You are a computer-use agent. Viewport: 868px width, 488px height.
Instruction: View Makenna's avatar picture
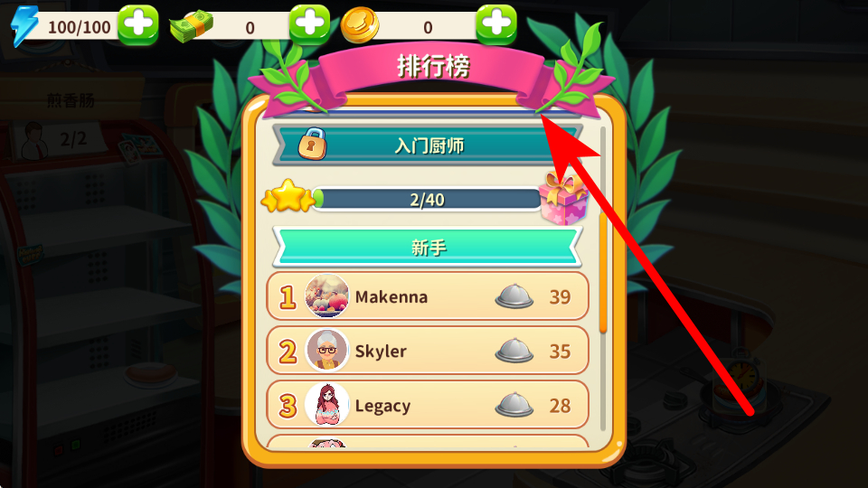[327, 296]
